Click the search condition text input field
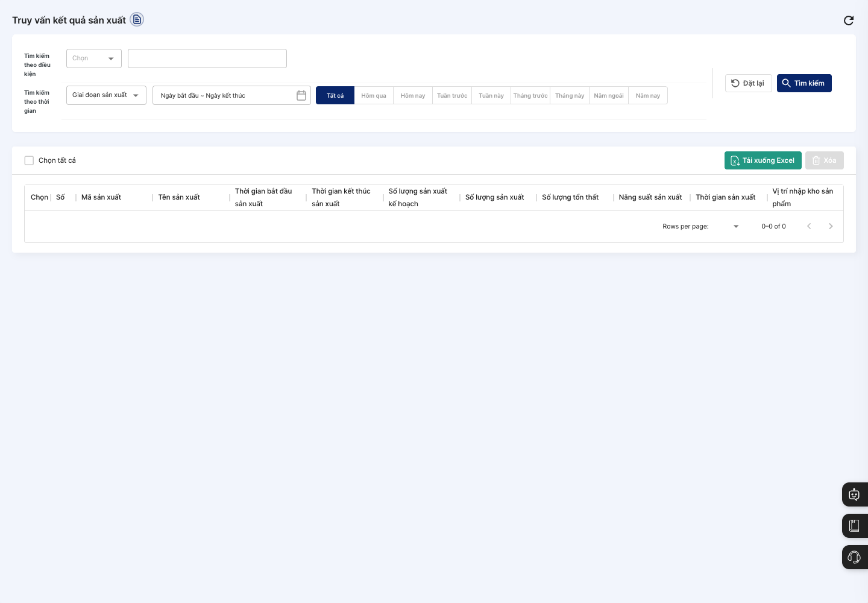This screenshot has height=603, width=868. point(207,58)
